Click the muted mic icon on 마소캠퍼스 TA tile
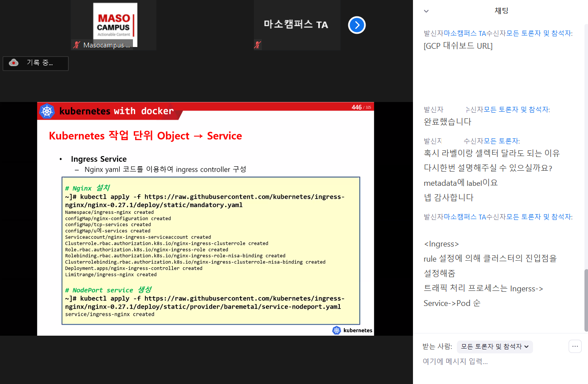This screenshot has width=588, height=384. 257,45
